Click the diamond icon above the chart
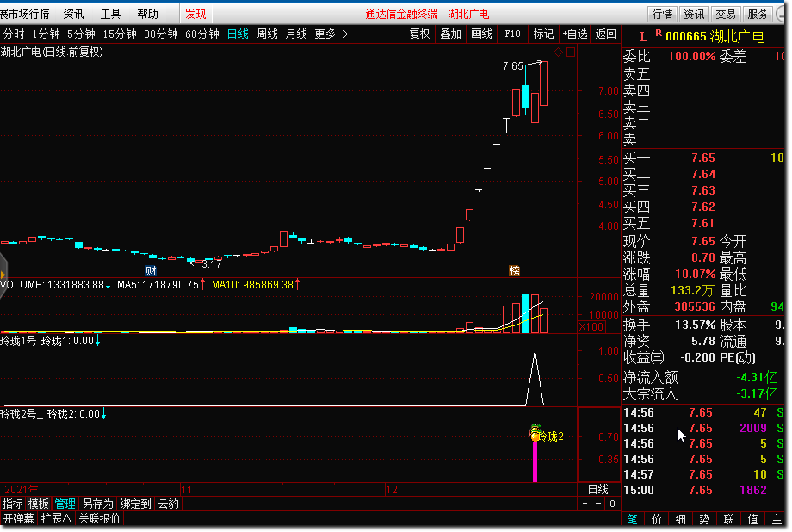The image size is (792, 532). [x=558, y=52]
